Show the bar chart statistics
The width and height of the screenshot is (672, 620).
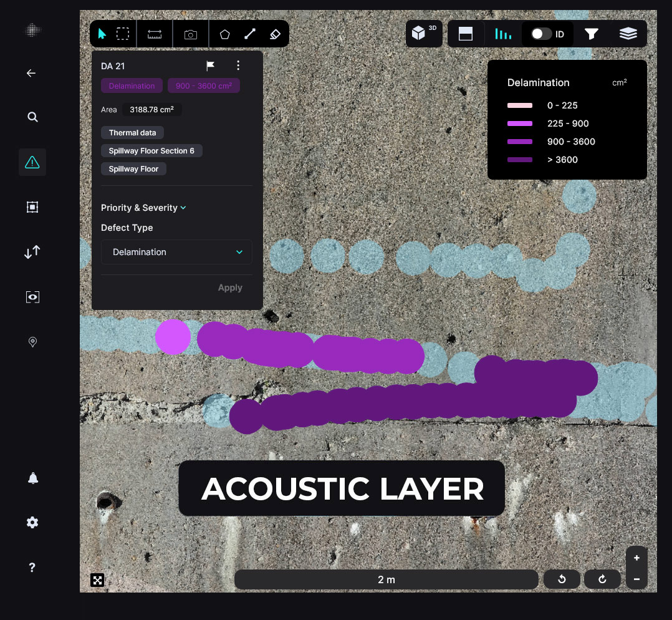pos(502,34)
